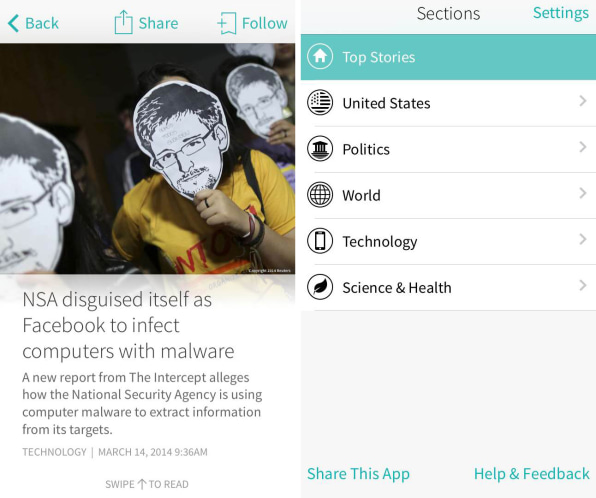This screenshot has width=596, height=498.
Task: Click the United States flag icon
Action: click(320, 102)
